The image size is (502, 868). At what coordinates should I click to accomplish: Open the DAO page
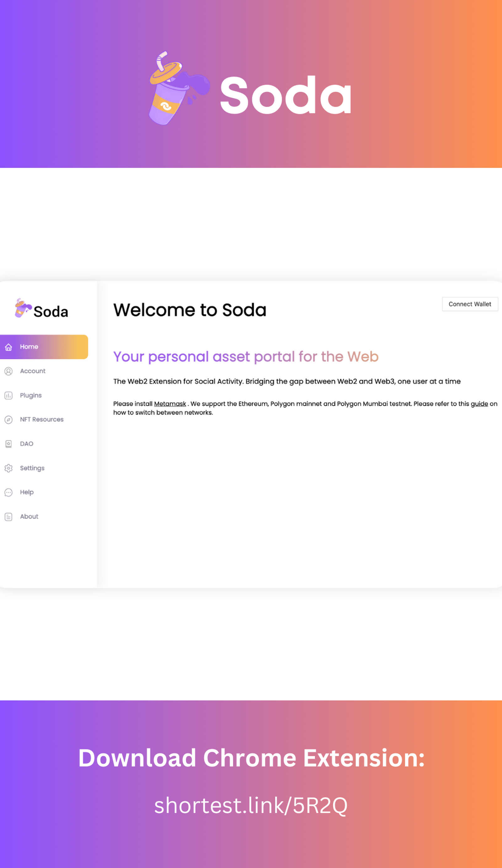(x=44, y=444)
